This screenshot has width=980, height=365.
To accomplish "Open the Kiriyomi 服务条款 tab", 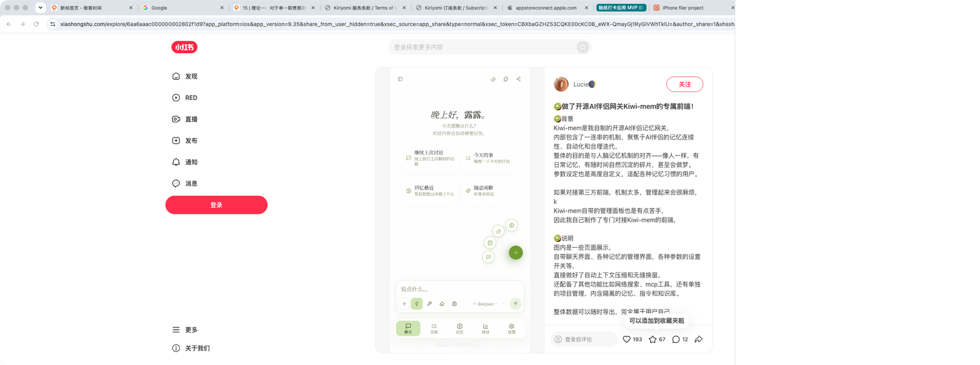I will point(365,8).
